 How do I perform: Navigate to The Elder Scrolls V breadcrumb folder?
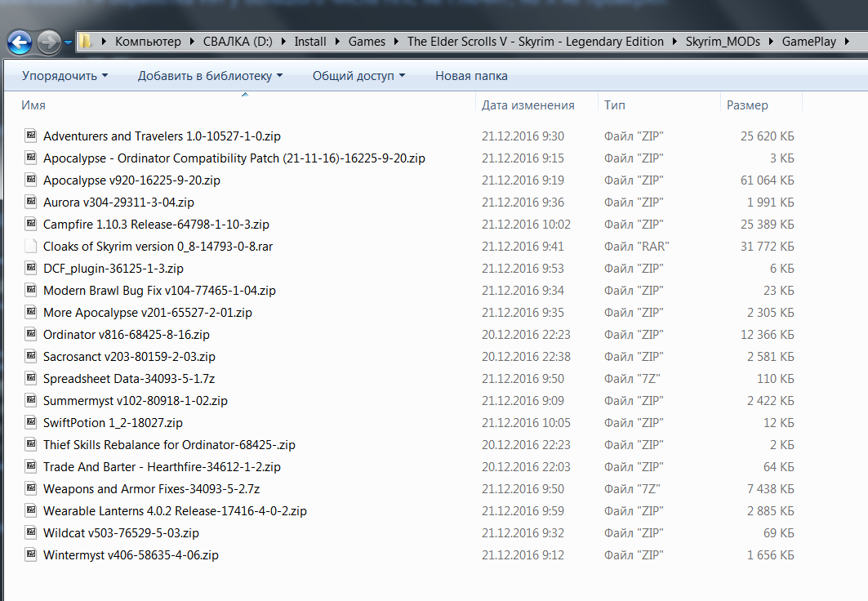point(536,42)
